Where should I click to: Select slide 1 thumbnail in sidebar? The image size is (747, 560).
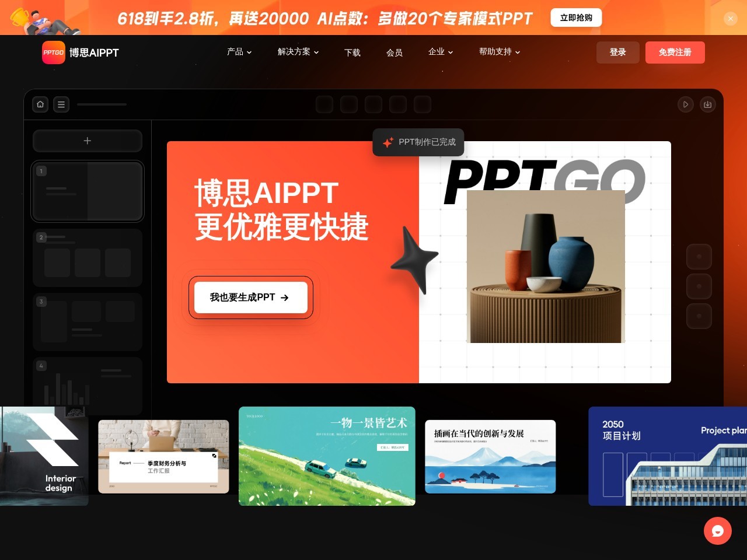(88, 191)
